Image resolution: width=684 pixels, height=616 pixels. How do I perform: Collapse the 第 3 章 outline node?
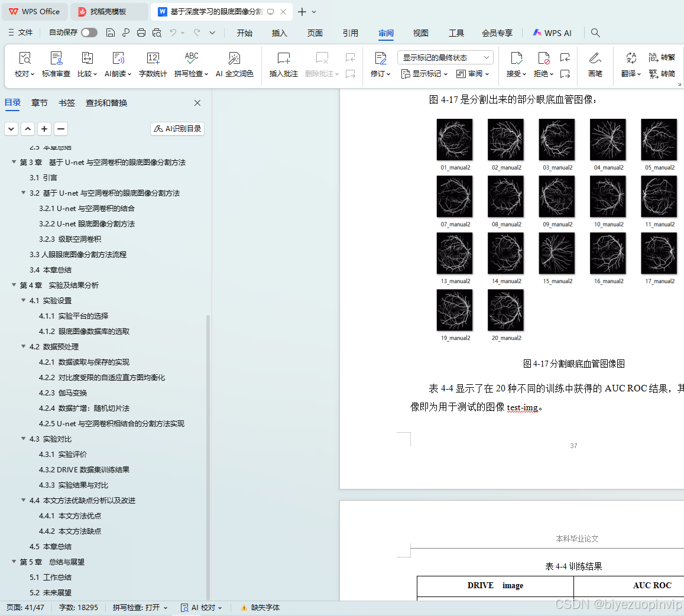pyautogui.click(x=14, y=162)
